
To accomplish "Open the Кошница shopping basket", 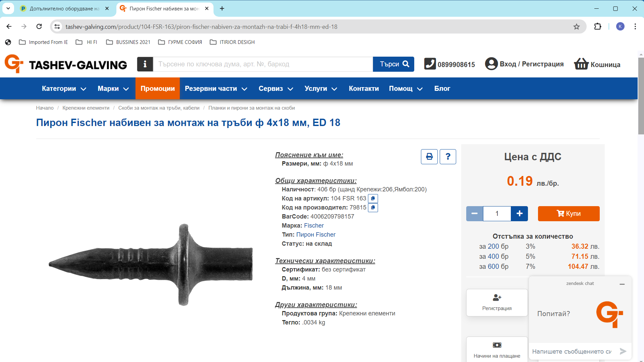I will 597,64.
